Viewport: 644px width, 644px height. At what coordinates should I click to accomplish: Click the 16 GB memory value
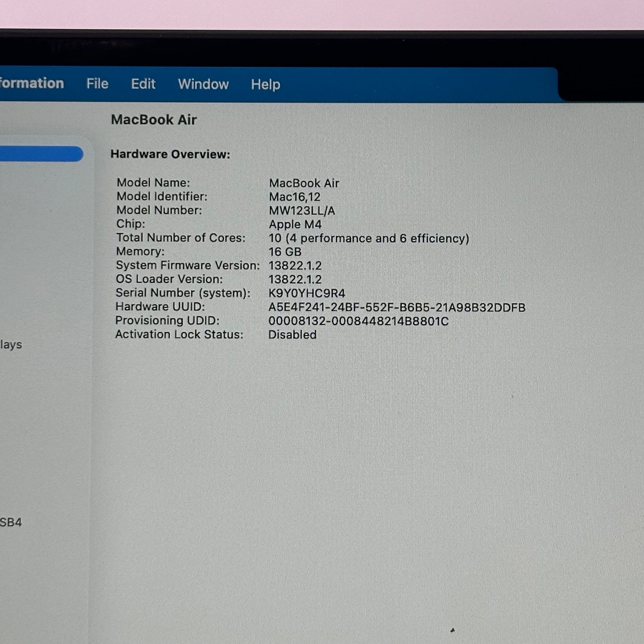[x=285, y=252]
